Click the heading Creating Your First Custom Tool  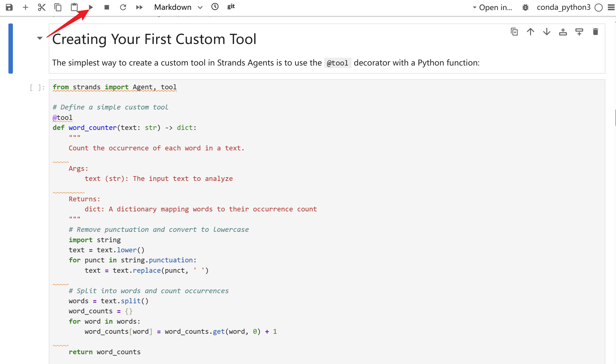pyautogui.click(x=154, y=39)
